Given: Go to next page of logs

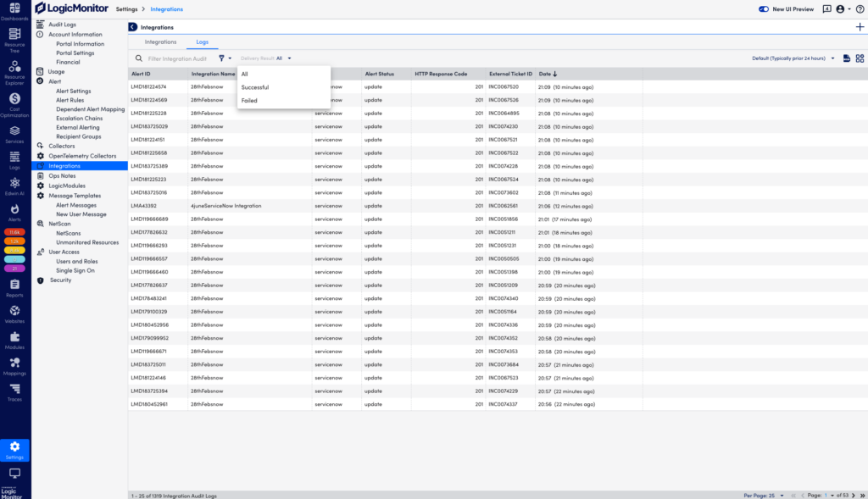Looking at the screenshot, I should 854,494.
